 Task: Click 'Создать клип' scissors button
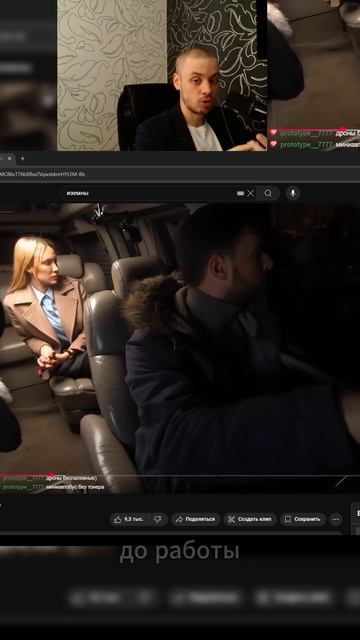pyautogui.click(x=249, y=519)
